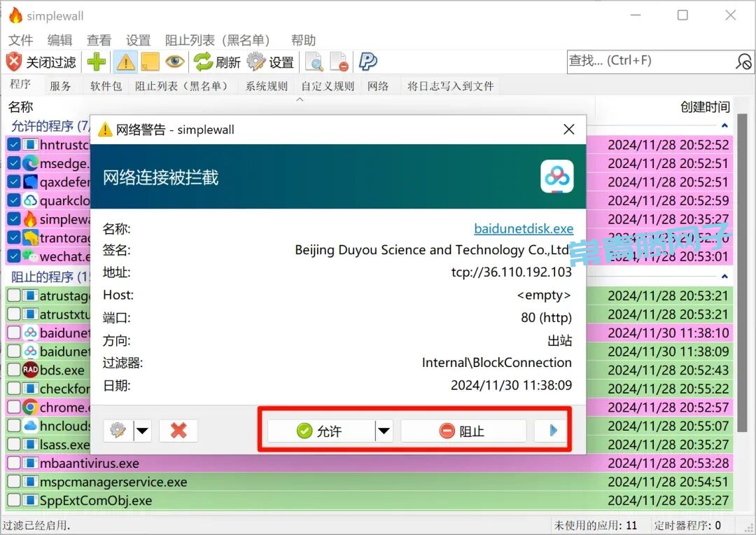Click the PayPal donate icon
The width and height of the screenshot is (756, 535).
(367, 62)
